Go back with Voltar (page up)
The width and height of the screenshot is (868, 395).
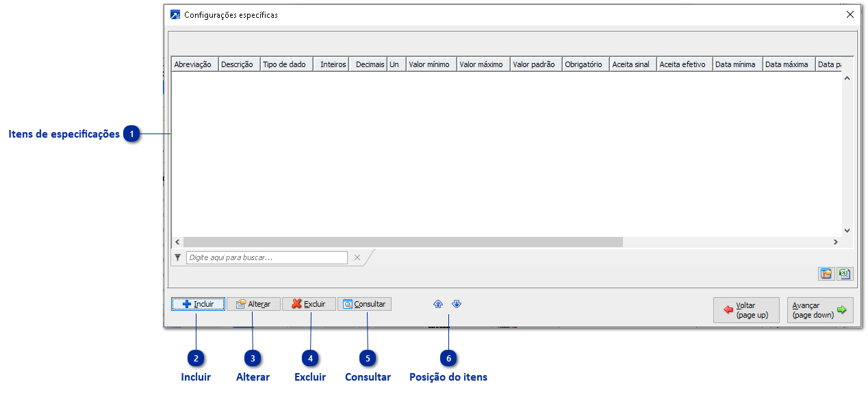746,310
